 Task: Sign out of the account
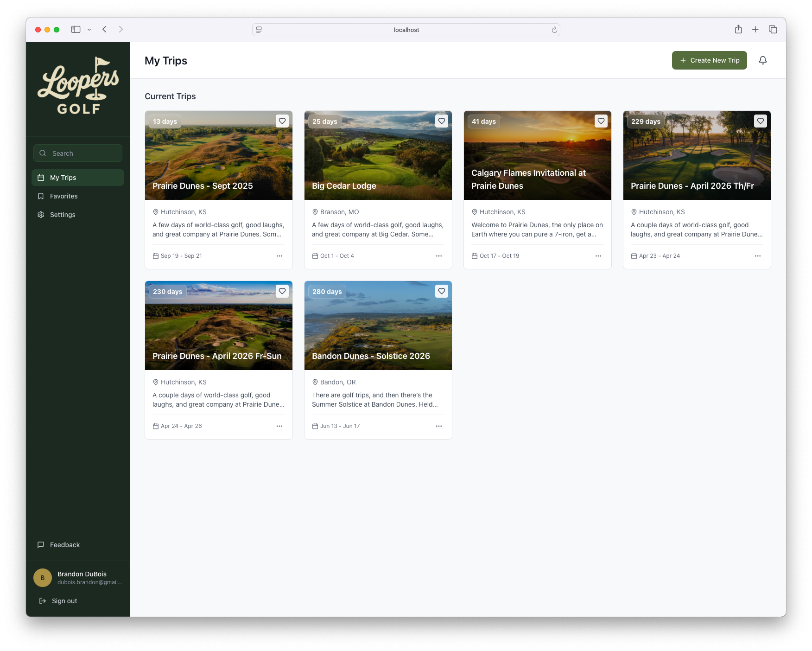[x=64, y=601]
